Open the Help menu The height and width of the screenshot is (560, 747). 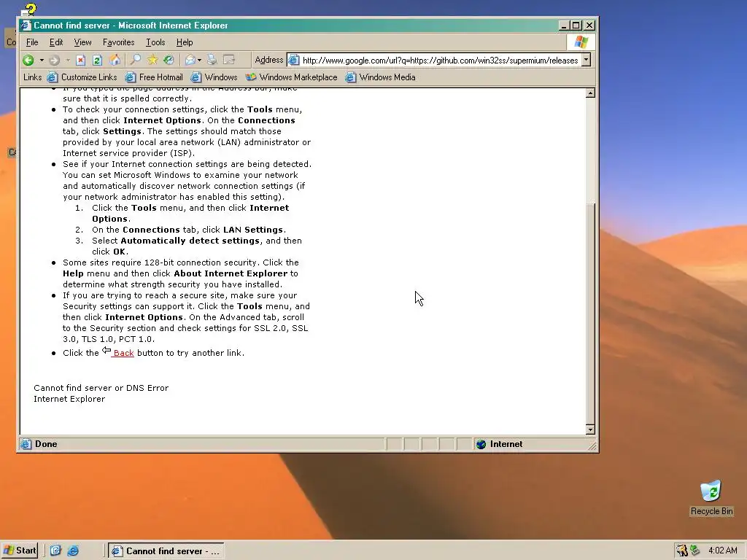(x=185, y=42)
